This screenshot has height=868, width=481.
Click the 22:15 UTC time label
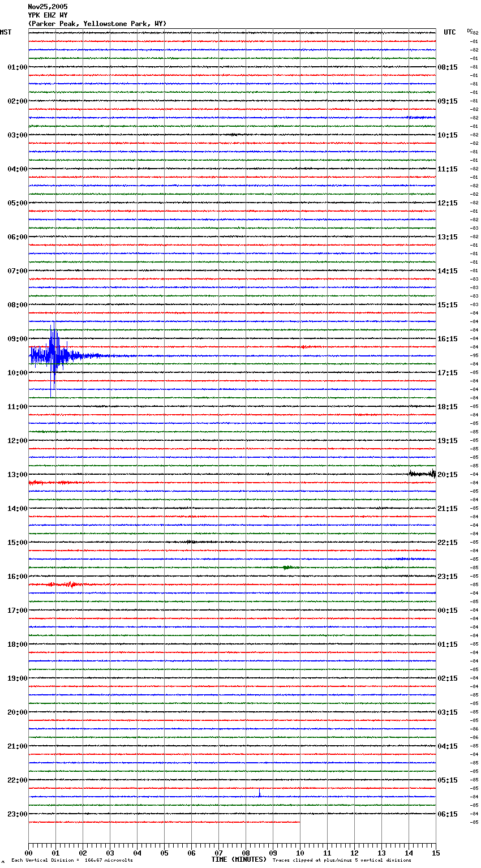point(448,543)
